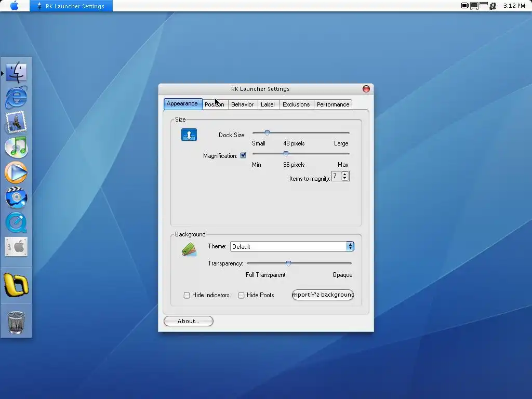This screenshot has height=399, width=532.
Task: Open the Label tab
Action: [x=268, y=104]
